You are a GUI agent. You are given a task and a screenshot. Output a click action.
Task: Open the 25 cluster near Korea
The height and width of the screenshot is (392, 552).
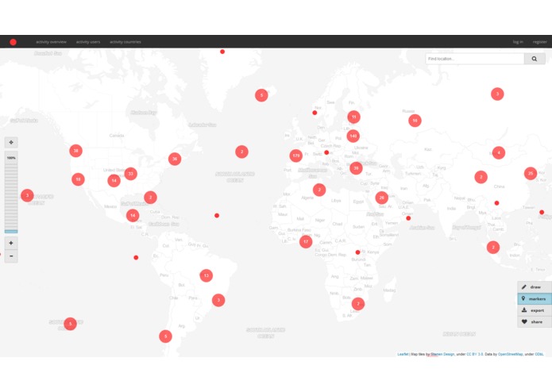(x=531, y=173)
